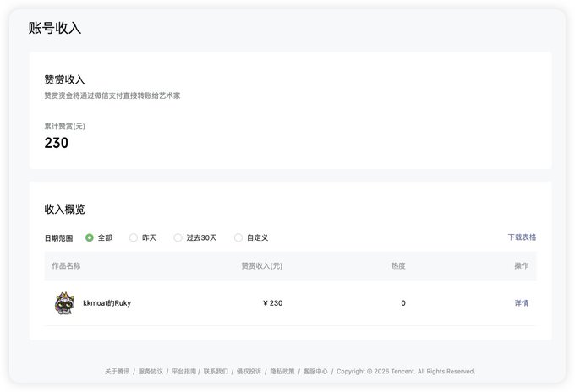
Task: Open the 平台指南 footer link
Action: [x=183, y=372]
